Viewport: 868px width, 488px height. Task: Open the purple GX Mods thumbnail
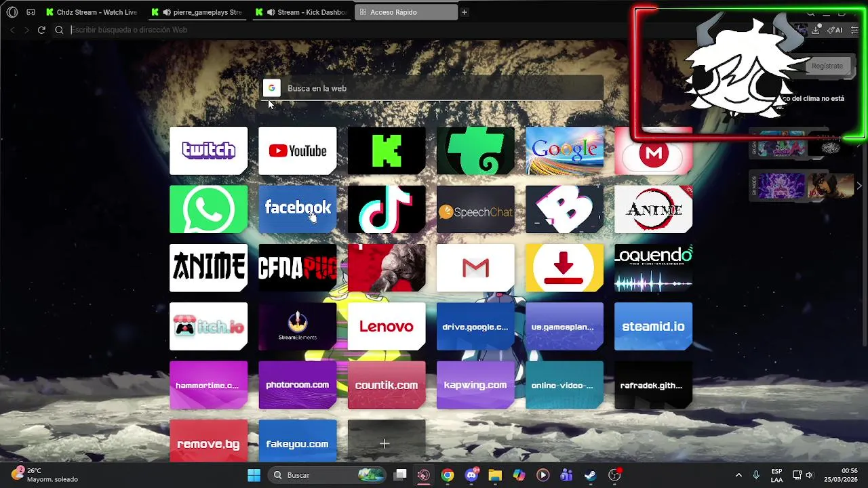tap(781, 186)
